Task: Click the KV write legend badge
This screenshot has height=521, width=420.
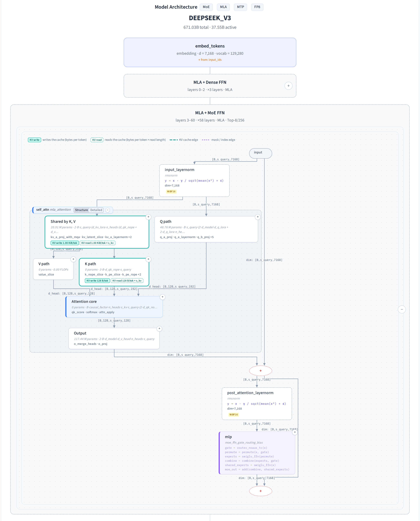Action: (34, 140)
